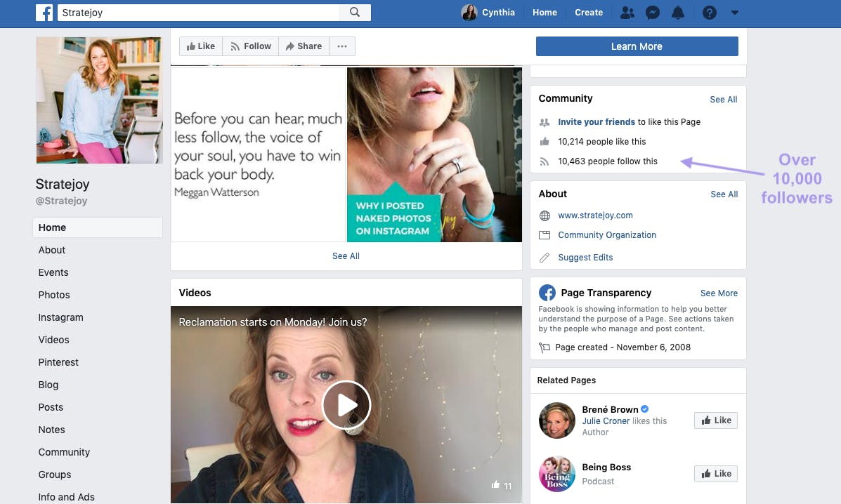This screenshot has height=504, width=841.
Task: Open the naked photos Instagram thumbnail
Action: pos(434,155)
